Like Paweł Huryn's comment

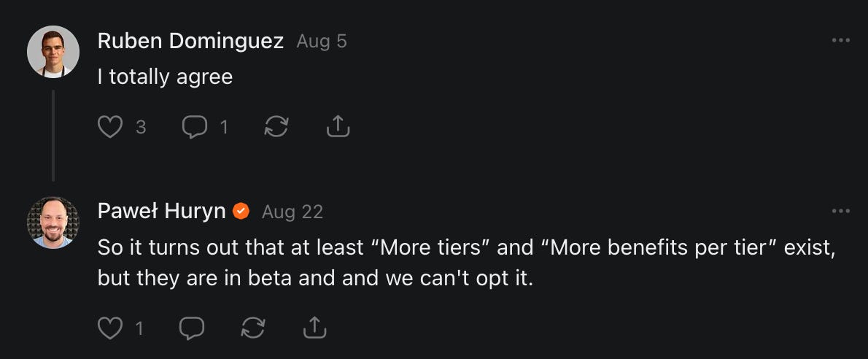point(110,328)
